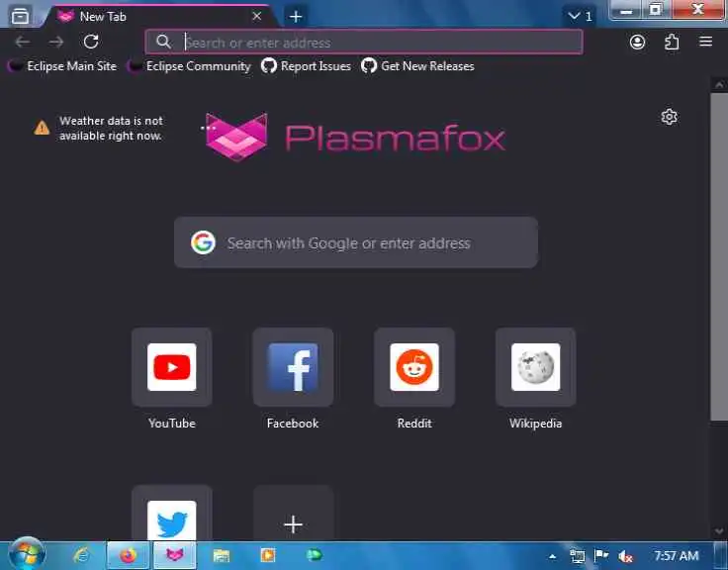Open the YouTube shortcut tile
This screenshot has height=570, width=728.
pyautogui.click(x=172, y=367)
